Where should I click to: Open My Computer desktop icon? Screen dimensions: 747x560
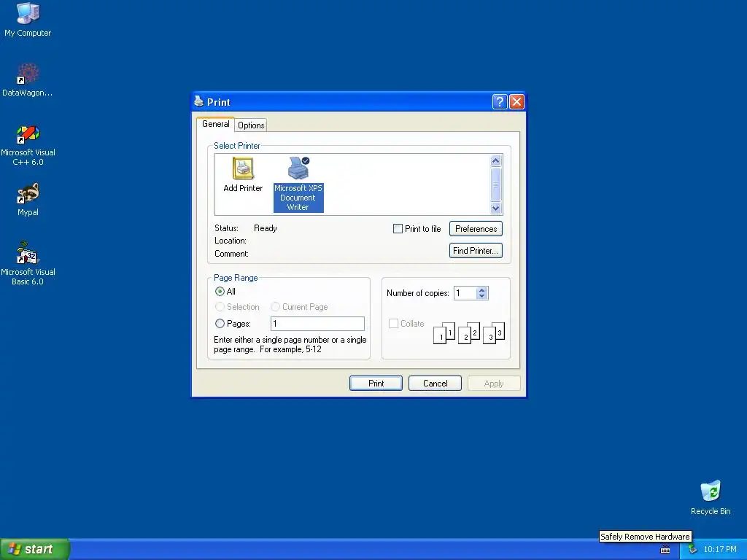point(28,20)
